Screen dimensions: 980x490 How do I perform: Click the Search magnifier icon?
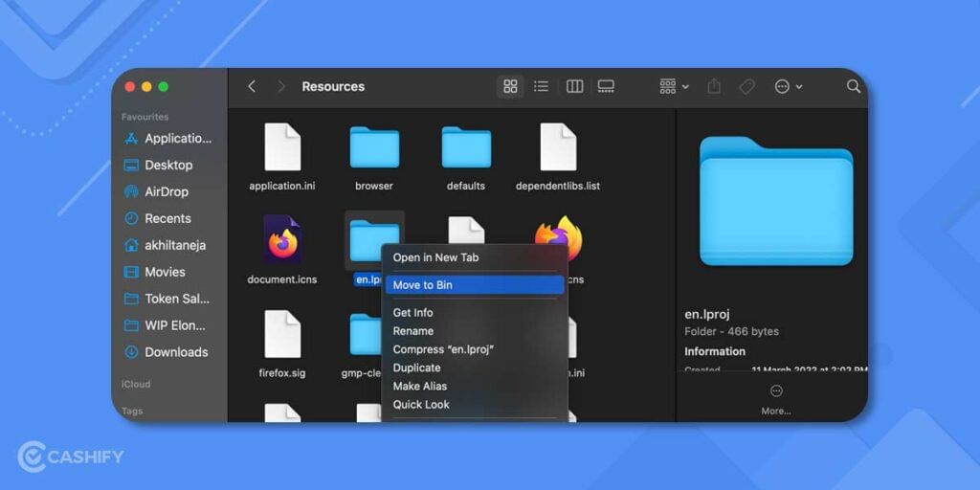tap(853, 87)
